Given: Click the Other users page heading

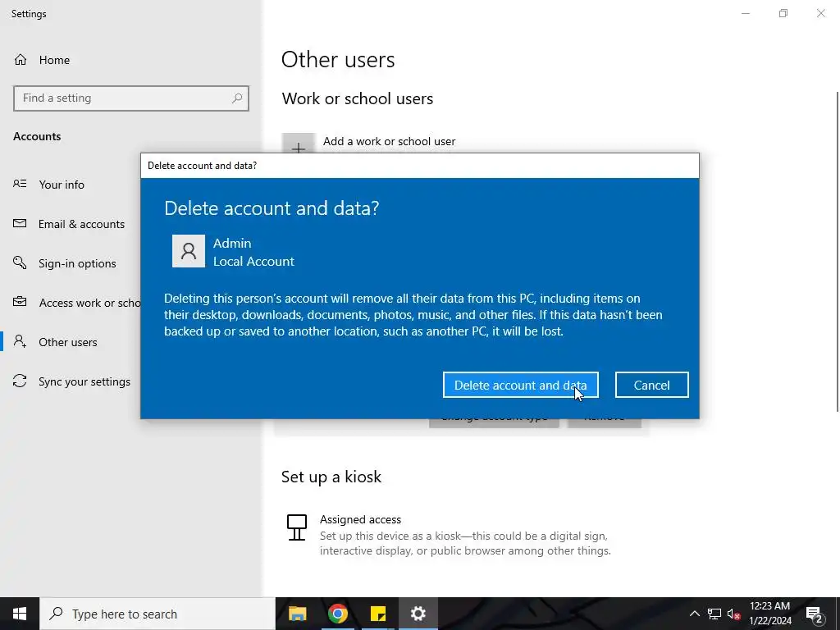Looking at the screenshot, I should click(x=338, y=59).
